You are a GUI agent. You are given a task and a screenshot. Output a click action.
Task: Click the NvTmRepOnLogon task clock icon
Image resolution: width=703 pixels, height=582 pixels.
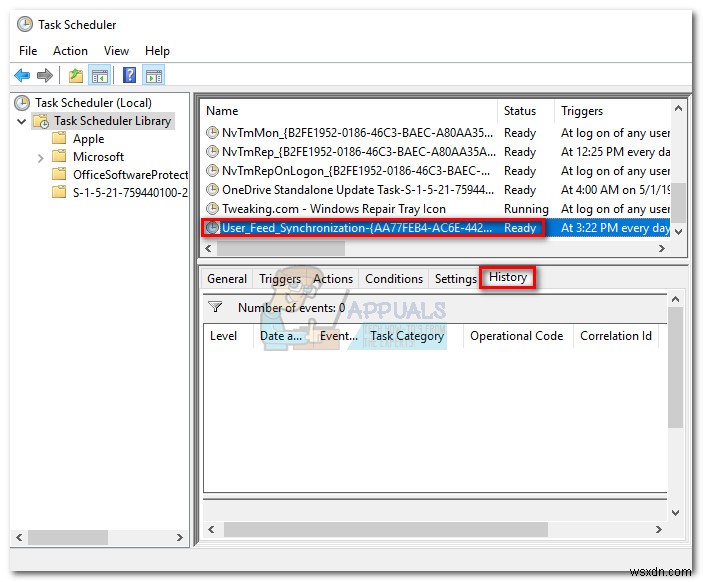212,170
